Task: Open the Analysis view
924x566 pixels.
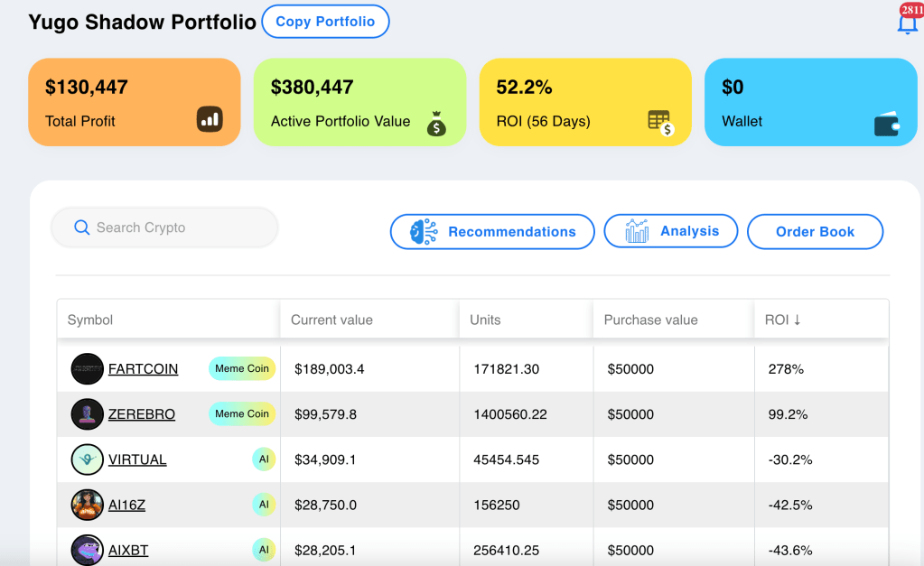Action: click(x=670, y=231)
